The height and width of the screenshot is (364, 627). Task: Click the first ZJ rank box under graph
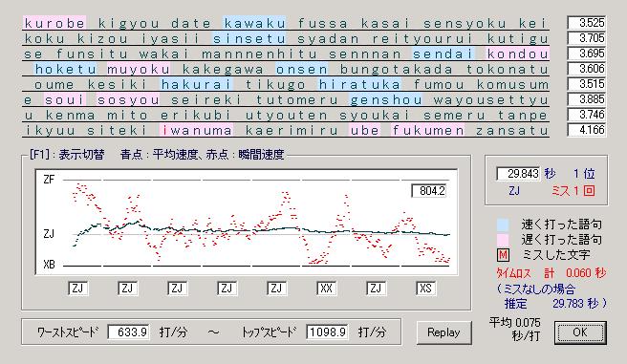[78, 289]
